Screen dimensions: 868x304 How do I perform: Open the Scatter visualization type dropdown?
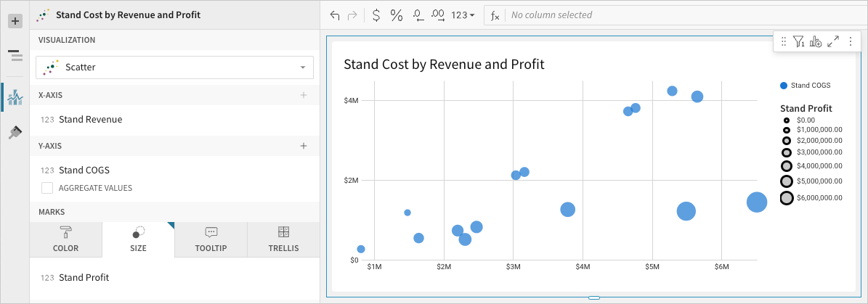click(x=174, y=67)
